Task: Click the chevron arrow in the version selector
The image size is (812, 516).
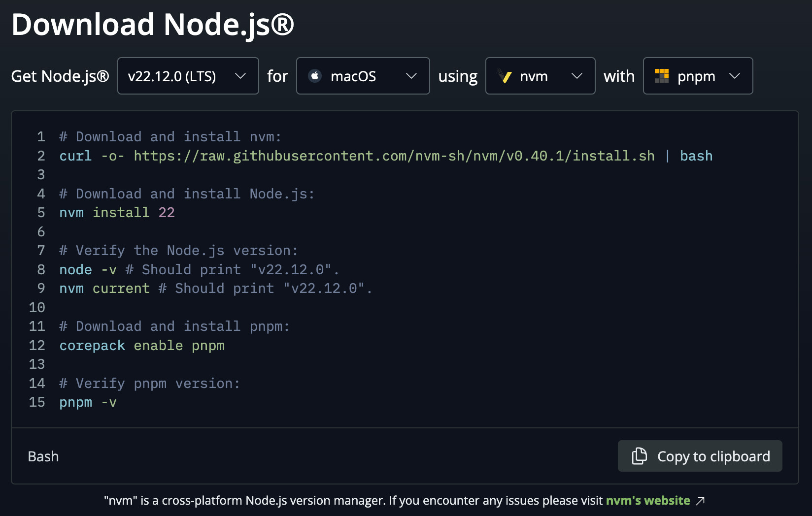Action: 240,76
